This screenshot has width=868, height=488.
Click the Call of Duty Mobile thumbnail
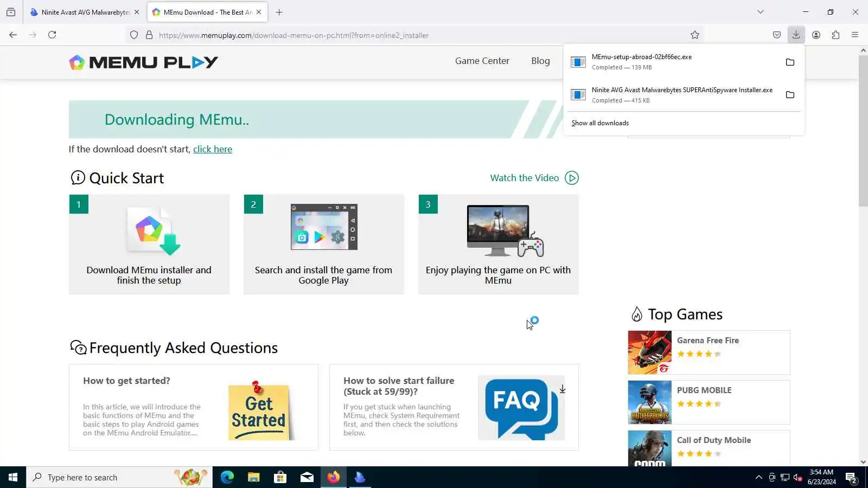tap(649, 448)
